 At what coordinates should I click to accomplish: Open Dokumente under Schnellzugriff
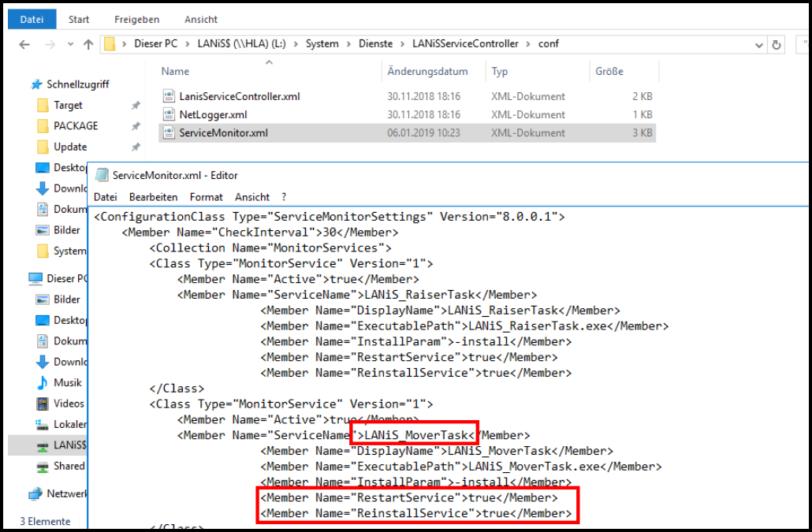point(61,209)
